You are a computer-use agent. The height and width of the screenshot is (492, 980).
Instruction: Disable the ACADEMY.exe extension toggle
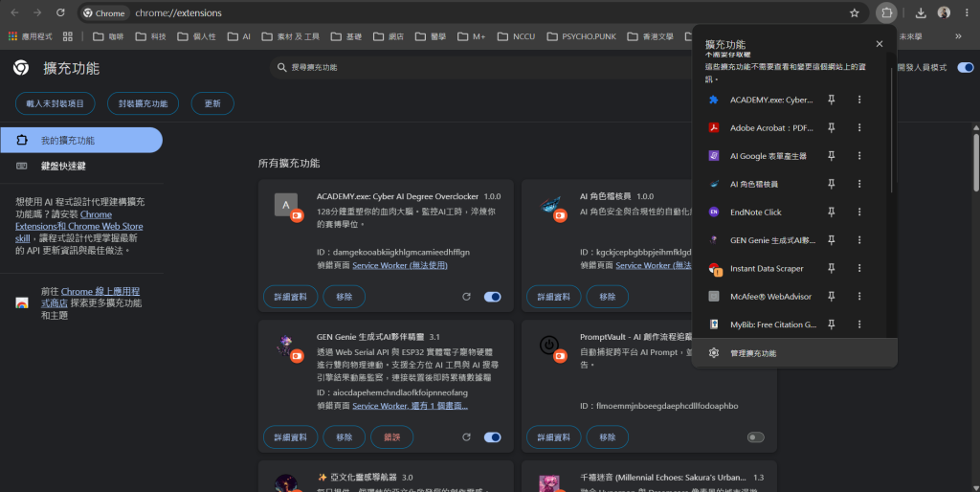(493, 297)
